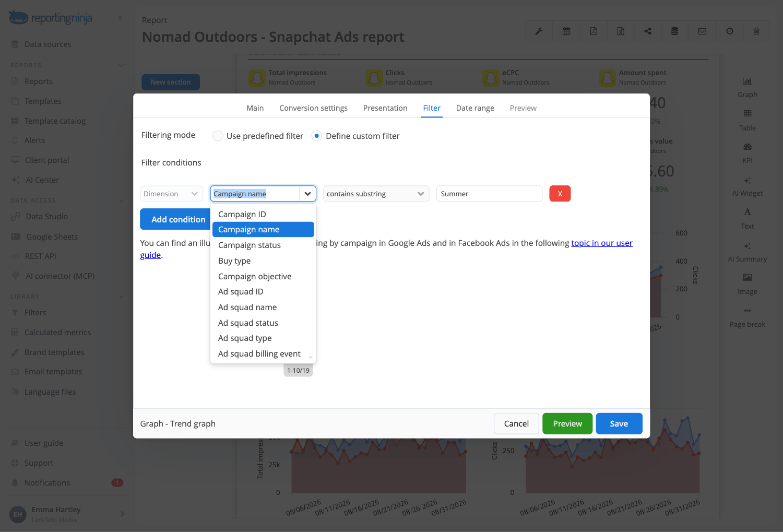Open the AI connector (MCP) page
783x532 pixels.
[x=60, y=276]
